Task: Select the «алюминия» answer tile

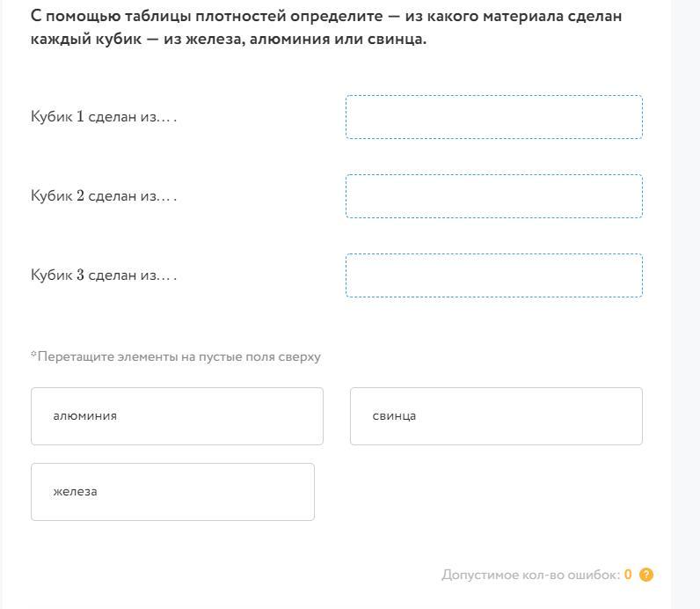Action: click(177, 416)
